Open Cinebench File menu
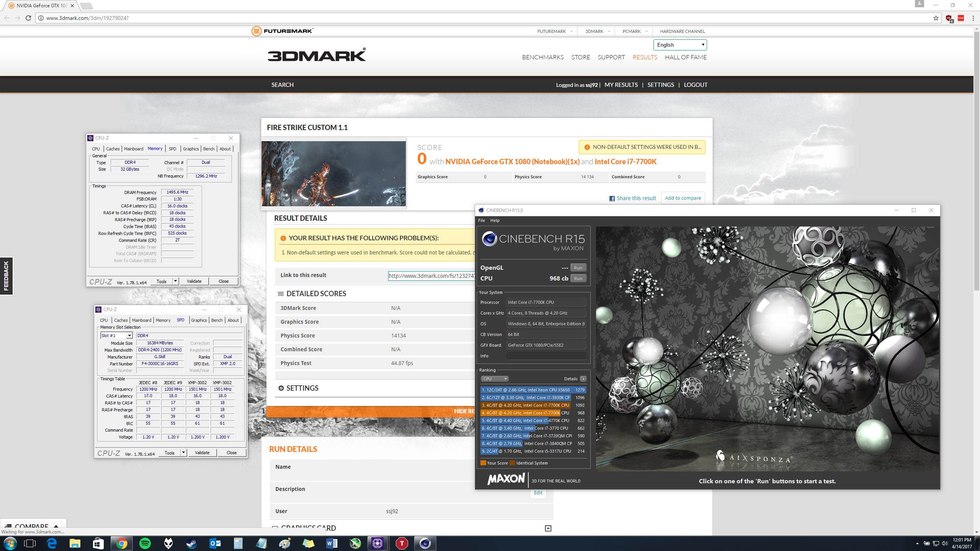The width and height of the screenshot is (980, 551). coord(481,220)
